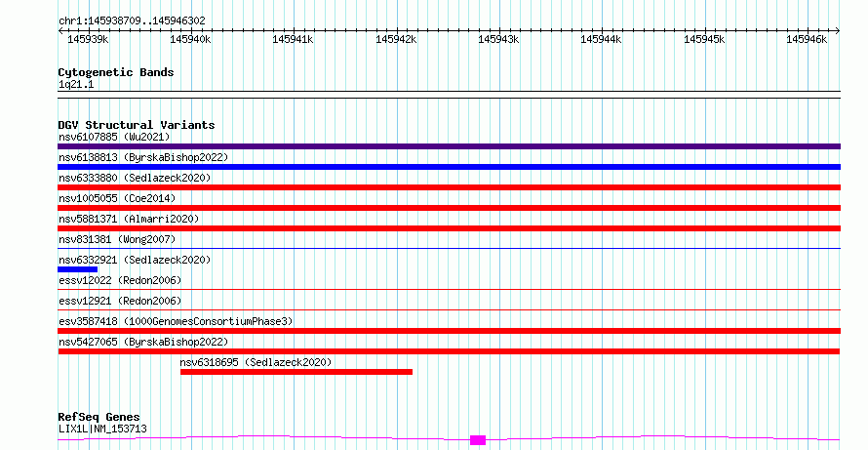Click the LIX1L|NM_153713 gene label
The image size is (868, 450).
[x=102, y=429]
